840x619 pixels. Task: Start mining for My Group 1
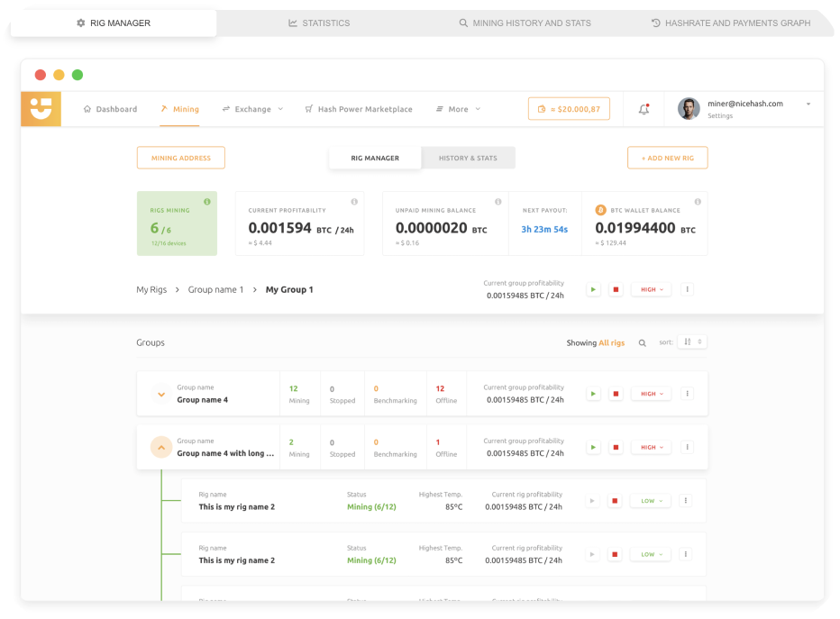tap(593, 289)
